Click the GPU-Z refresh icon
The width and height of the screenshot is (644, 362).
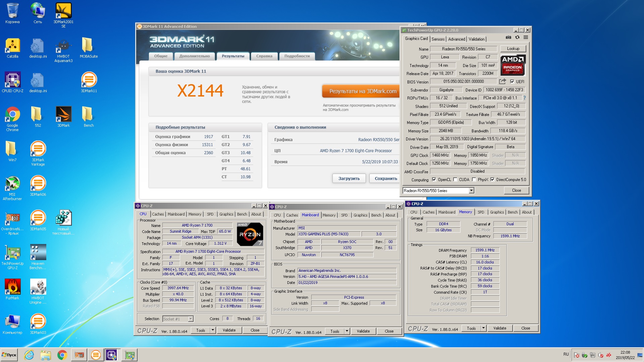[517, 38]
